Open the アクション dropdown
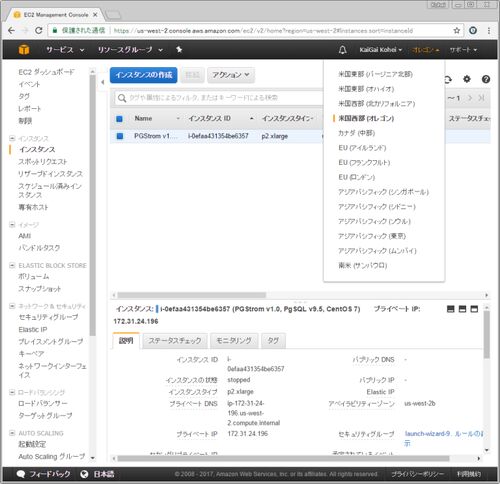The image size is (500, 484). [231, 75]
